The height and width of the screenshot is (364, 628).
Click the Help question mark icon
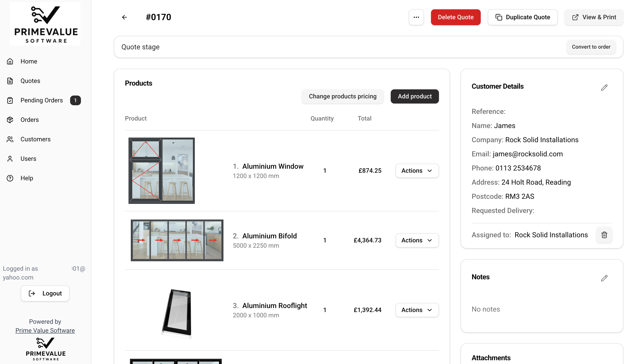point(10,178)
